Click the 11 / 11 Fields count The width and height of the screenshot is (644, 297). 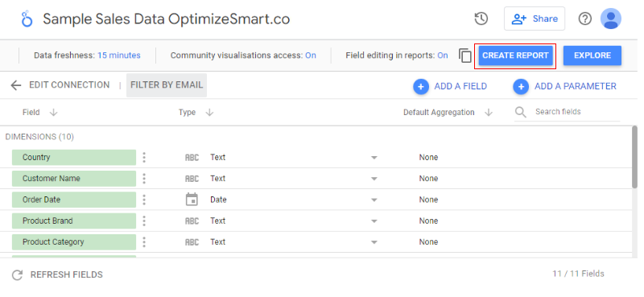578,274
